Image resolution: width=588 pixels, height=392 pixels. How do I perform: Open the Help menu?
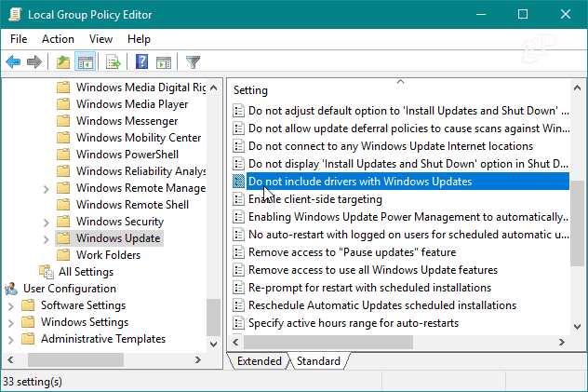coord(139,39)
